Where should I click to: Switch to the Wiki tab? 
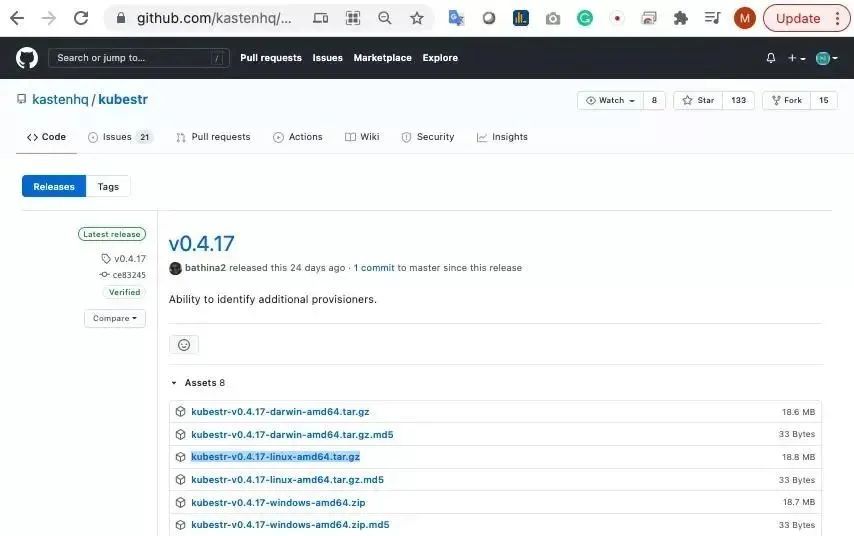coord(362,137)
